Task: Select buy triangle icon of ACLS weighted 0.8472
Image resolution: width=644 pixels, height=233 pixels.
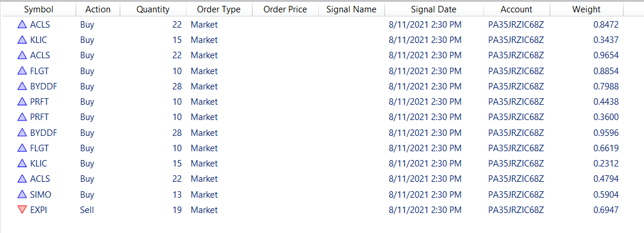Action: point(22,25)
